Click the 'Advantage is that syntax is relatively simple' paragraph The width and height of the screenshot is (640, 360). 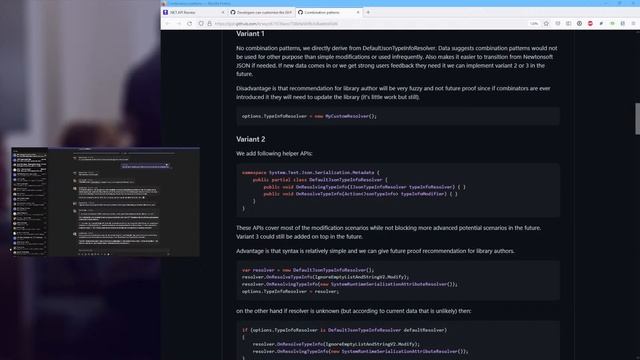tap(376, 251)
